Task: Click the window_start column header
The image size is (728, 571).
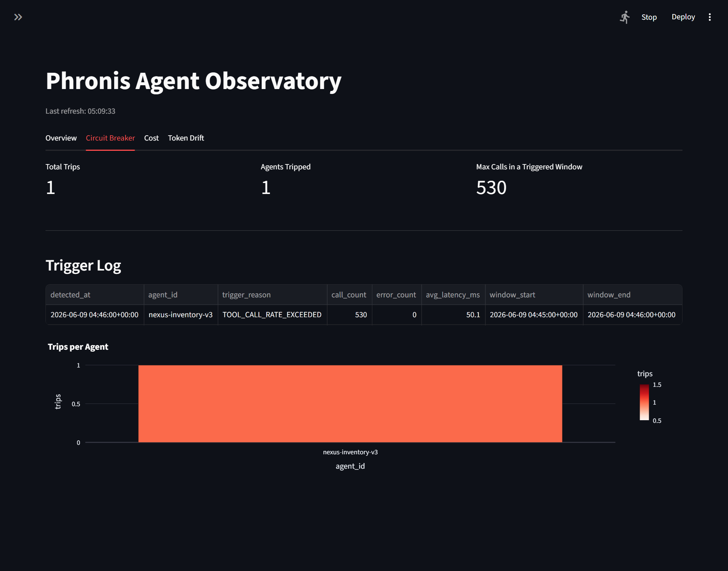Action: point(534,295)
